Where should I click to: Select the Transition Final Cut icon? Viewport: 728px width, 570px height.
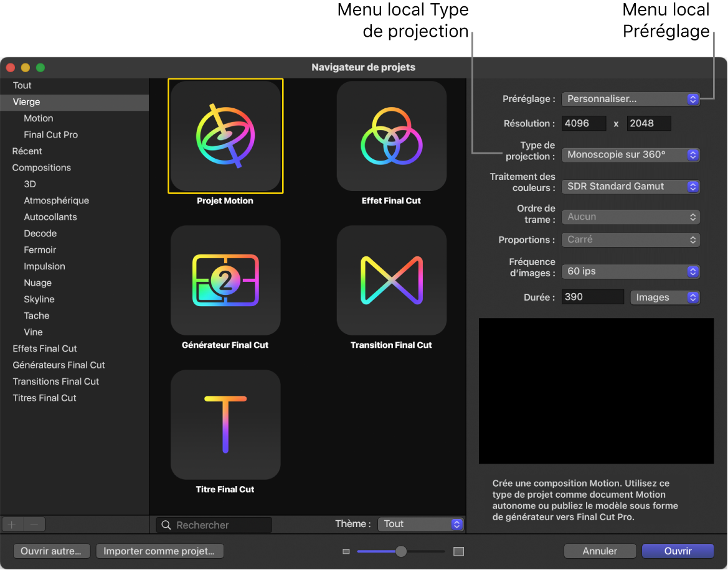click(391, 281)
